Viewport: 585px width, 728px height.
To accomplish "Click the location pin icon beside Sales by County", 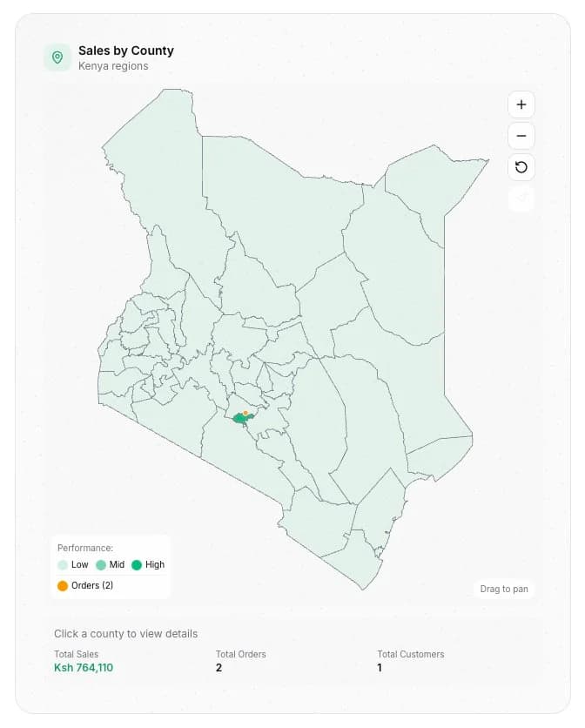I will [x=57, y=57].
